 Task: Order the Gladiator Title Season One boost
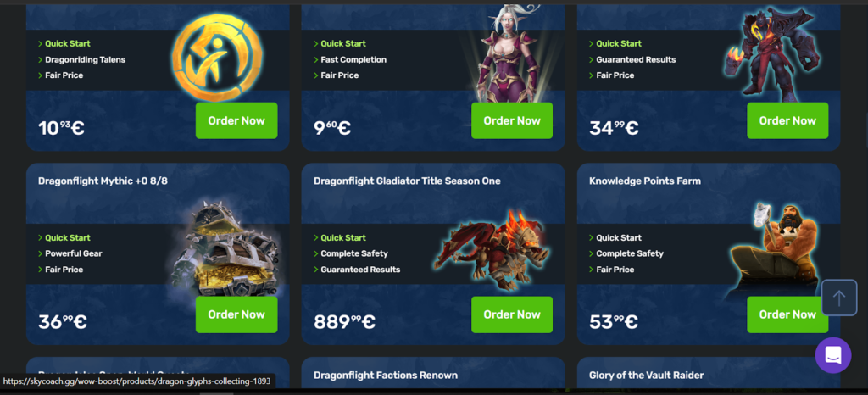(512, 314)
